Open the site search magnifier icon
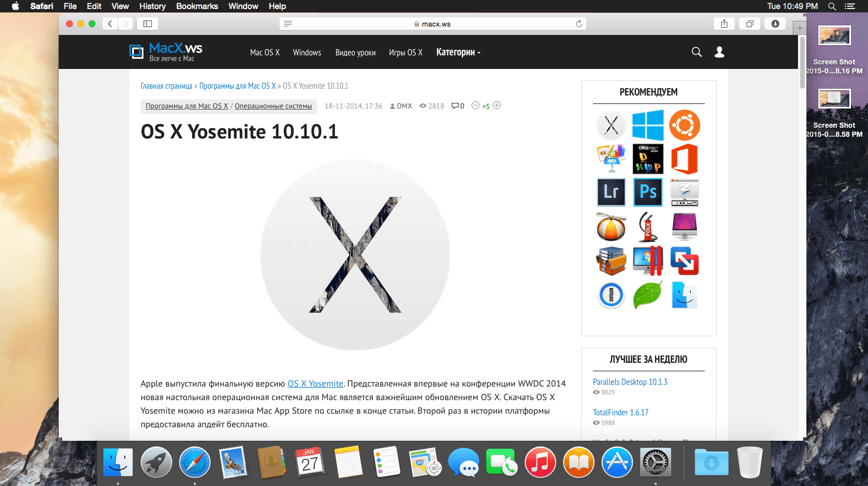The height and width of the screenshot is (486, 868). click(x=697, y=52)
